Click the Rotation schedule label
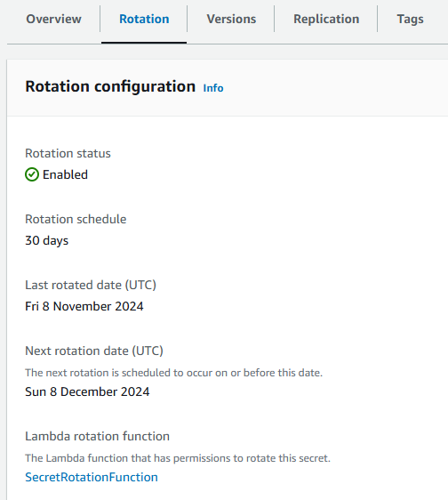The height and width of the screenshot is (500, 448). tap(76, 219)
